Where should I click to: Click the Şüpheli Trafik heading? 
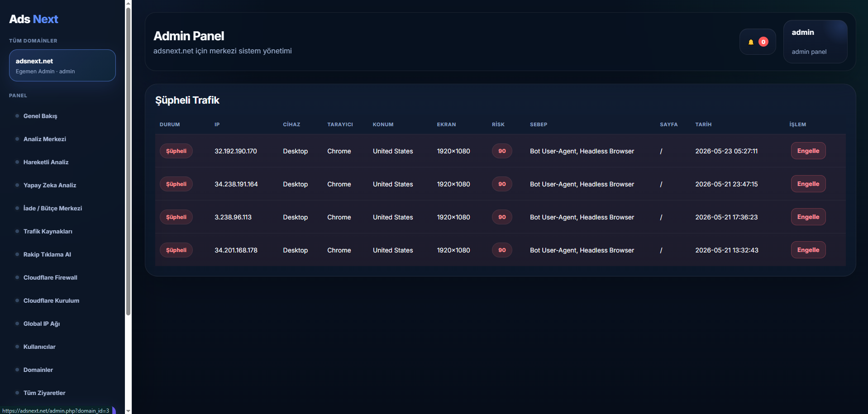pos(187,100)
